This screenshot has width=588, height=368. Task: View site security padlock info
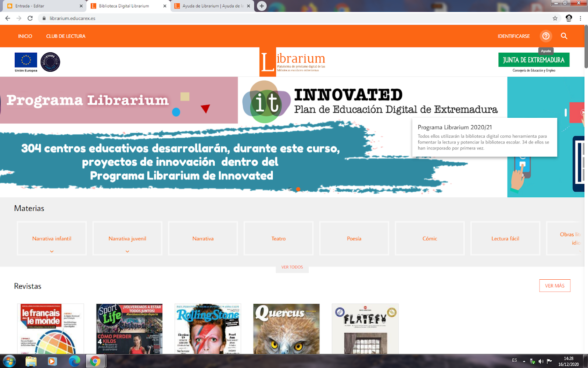point(44,18)
